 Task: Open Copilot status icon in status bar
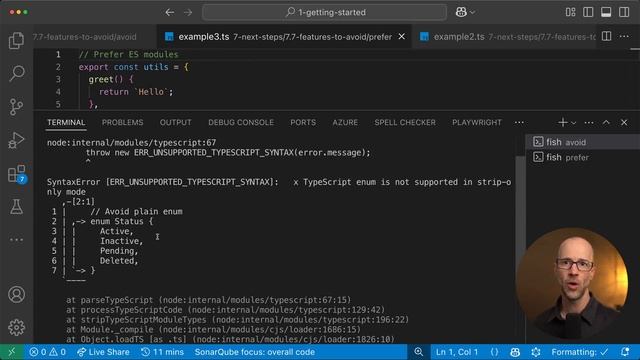click(515, 352)
